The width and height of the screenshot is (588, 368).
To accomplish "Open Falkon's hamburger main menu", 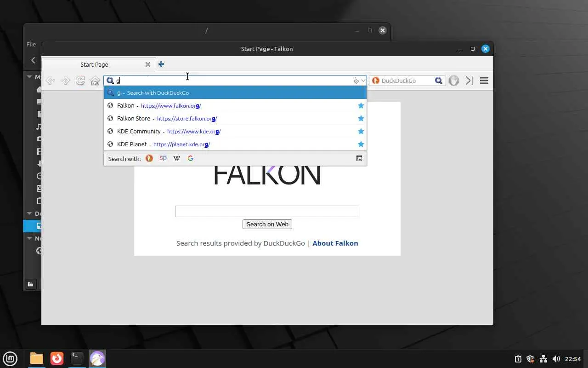I will [x=484, y=80].
